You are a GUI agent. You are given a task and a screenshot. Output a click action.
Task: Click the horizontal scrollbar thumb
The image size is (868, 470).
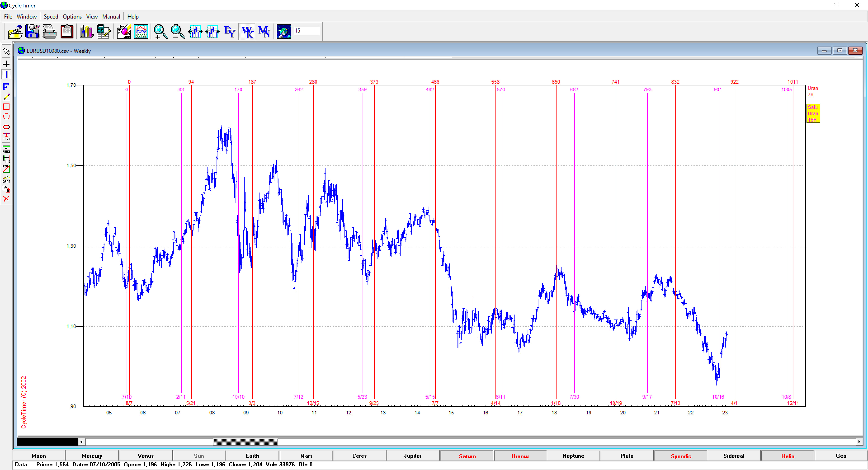pos(246,442)
